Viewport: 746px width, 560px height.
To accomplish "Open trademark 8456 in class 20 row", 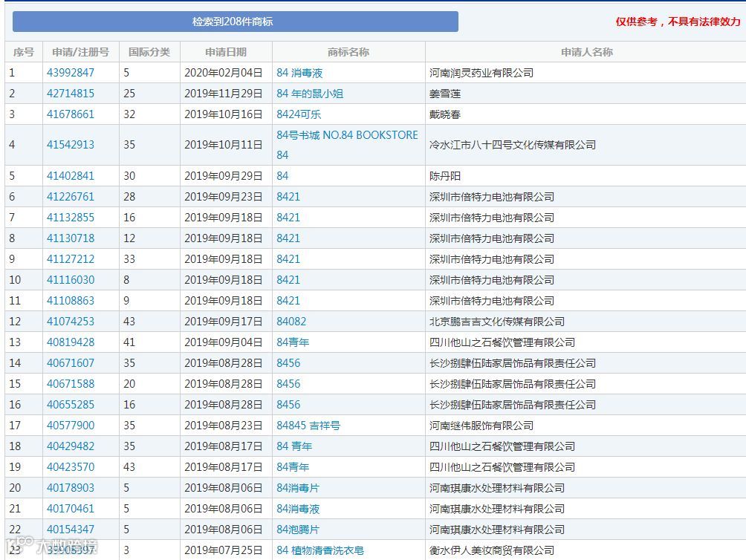I will [288, 384].
